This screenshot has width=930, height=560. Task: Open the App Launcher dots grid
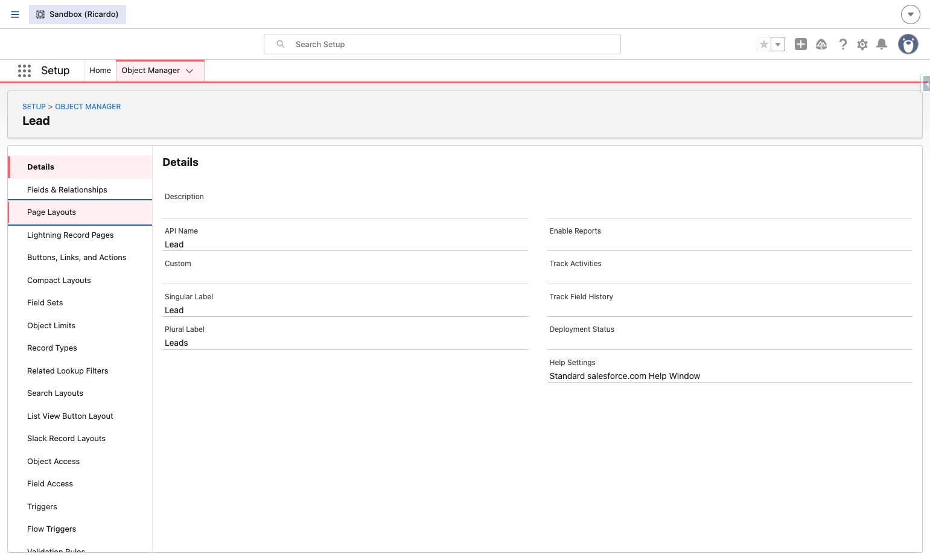pyautogui.click(x=24, y=71)
